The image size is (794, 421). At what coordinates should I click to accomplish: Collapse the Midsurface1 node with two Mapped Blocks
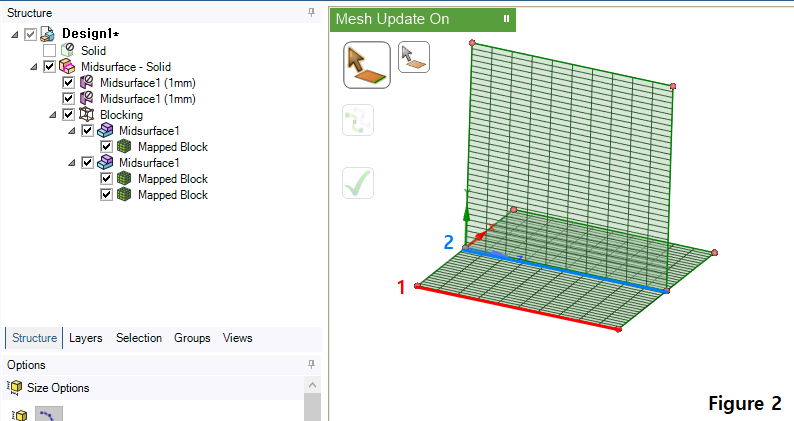click(72, 163)
